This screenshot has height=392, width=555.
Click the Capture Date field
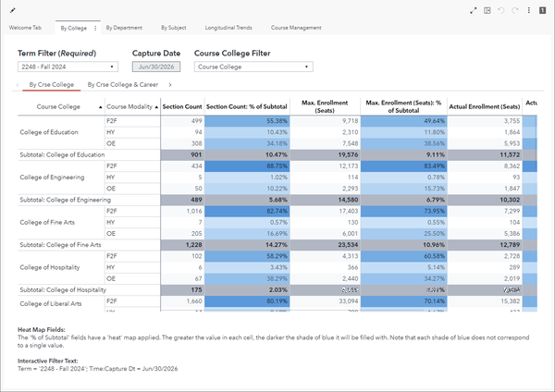coord(156,67)
